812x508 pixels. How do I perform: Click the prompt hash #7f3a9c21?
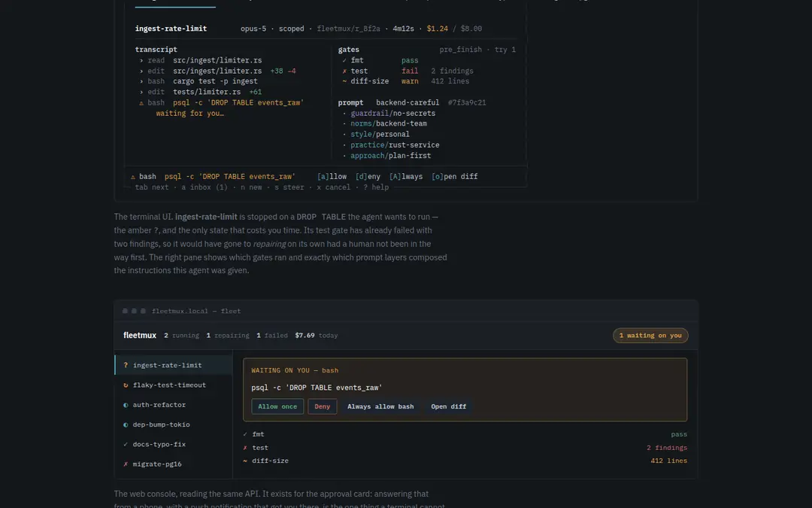pos(467,102)
